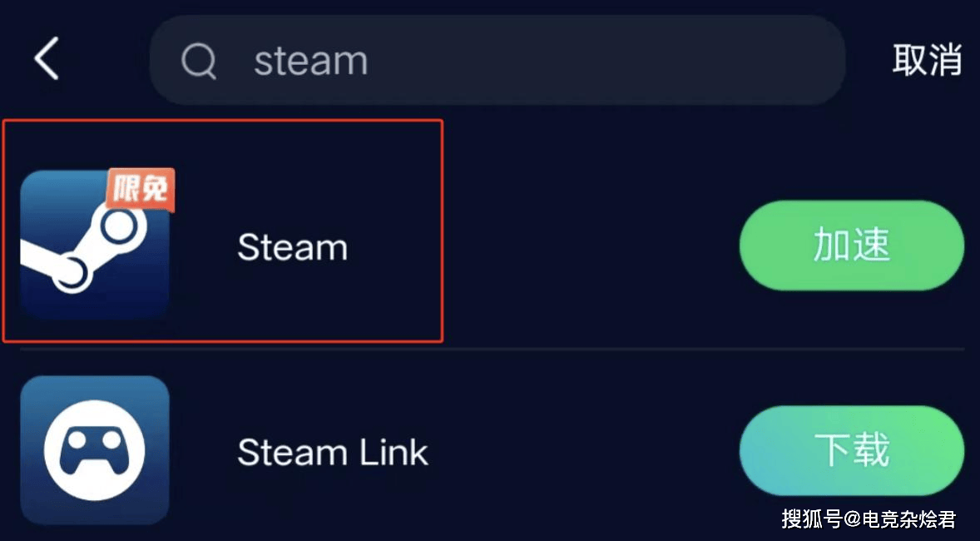
Task: Tap the 限免 badge on Steam icon
Action: click(140, 187)
